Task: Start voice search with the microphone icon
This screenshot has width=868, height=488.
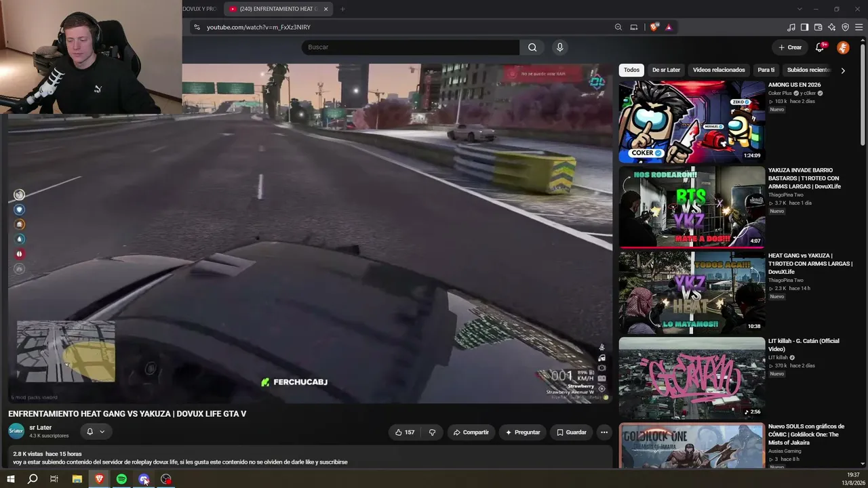Action: pos(559,47)
